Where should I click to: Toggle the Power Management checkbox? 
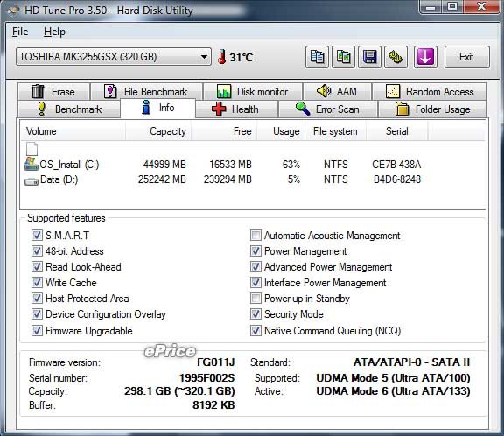click(255, 250)
